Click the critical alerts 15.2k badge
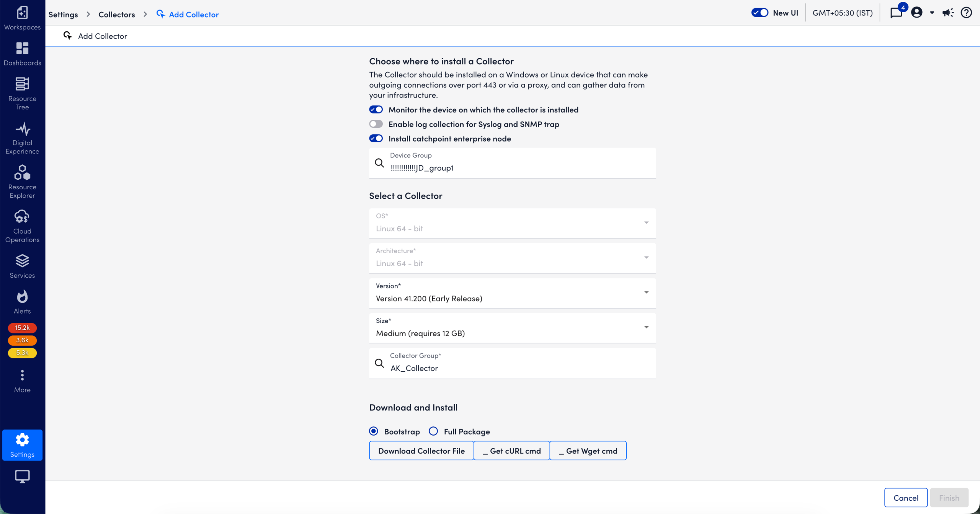This screenshot has height=514, width=980. point(22,328)
